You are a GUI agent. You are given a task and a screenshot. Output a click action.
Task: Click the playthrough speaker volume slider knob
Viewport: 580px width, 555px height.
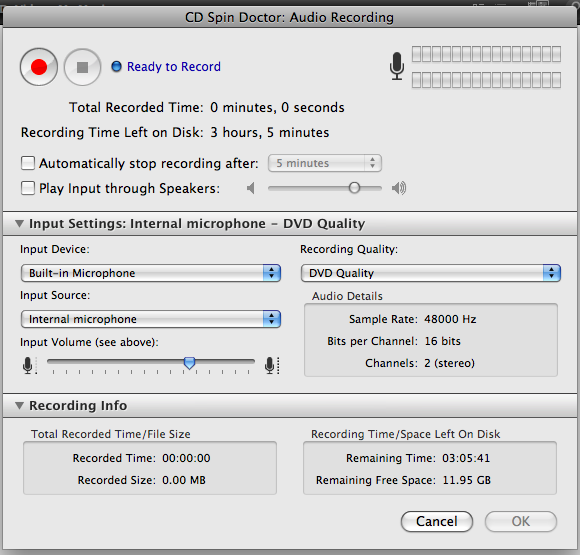coord(354,188)
